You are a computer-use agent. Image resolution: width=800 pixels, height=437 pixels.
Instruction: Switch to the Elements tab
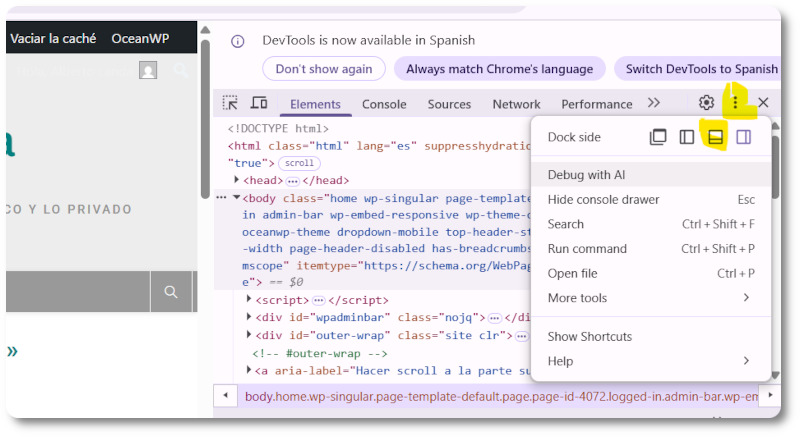315,104
